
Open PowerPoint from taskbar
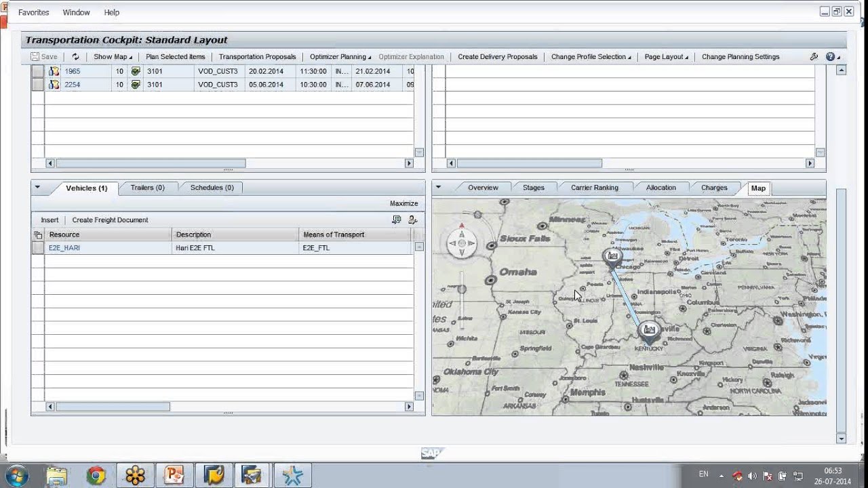(174, 476)
